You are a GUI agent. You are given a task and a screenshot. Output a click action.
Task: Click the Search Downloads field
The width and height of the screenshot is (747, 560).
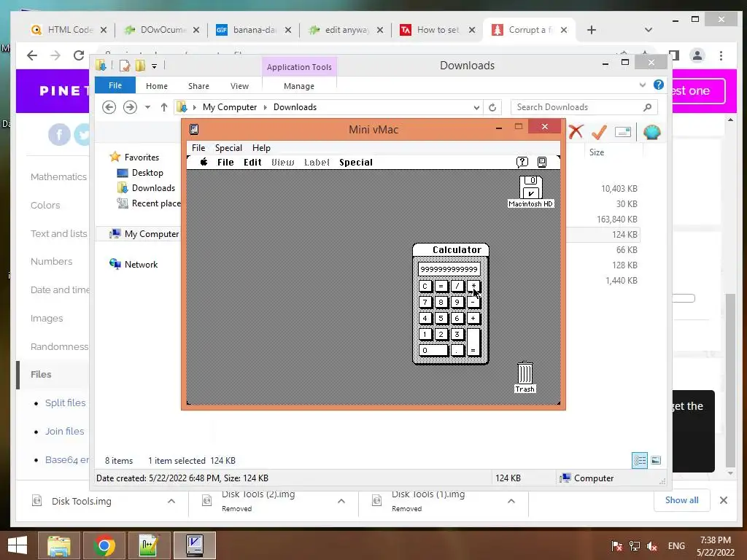584,107
